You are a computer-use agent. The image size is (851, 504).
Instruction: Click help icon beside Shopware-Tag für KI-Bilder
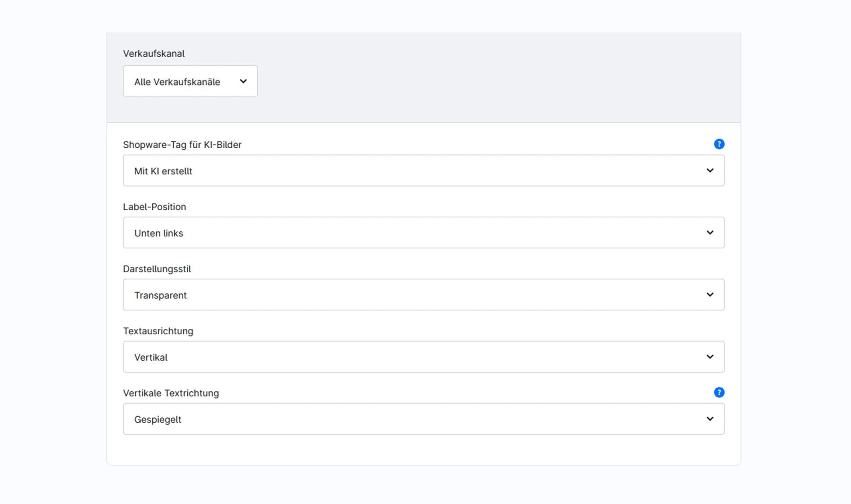(x=719, y=144)
